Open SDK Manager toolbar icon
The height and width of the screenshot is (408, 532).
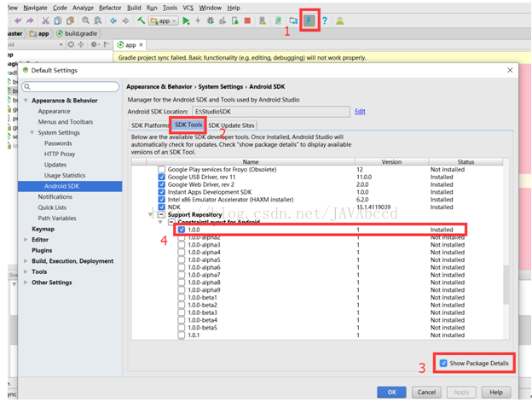309,20
